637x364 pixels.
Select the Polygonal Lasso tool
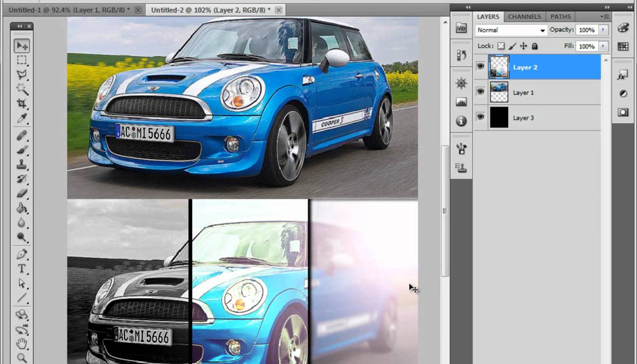tap(22, 74)
